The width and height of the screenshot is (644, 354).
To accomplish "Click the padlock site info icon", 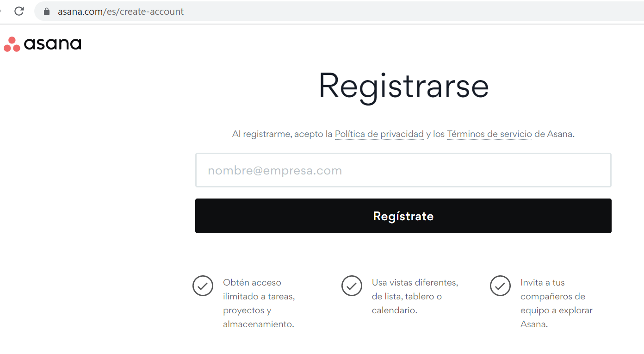I will pyautogui.click(x=46, y=12).
